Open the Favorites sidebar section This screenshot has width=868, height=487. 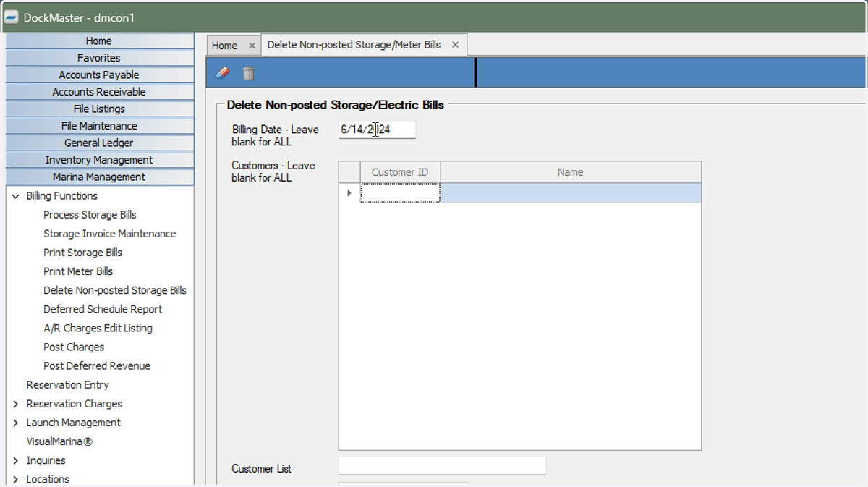point(99,58)
